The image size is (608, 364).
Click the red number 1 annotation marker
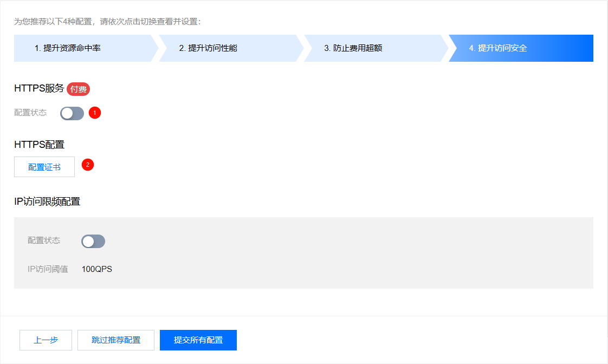(95, 113)
